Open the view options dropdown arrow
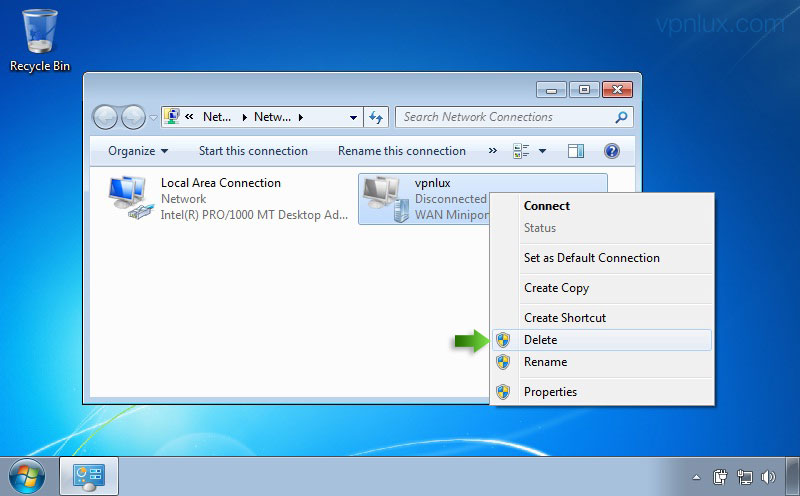Image resolution: width=800 pixels, height=496 pixels. 542,151
